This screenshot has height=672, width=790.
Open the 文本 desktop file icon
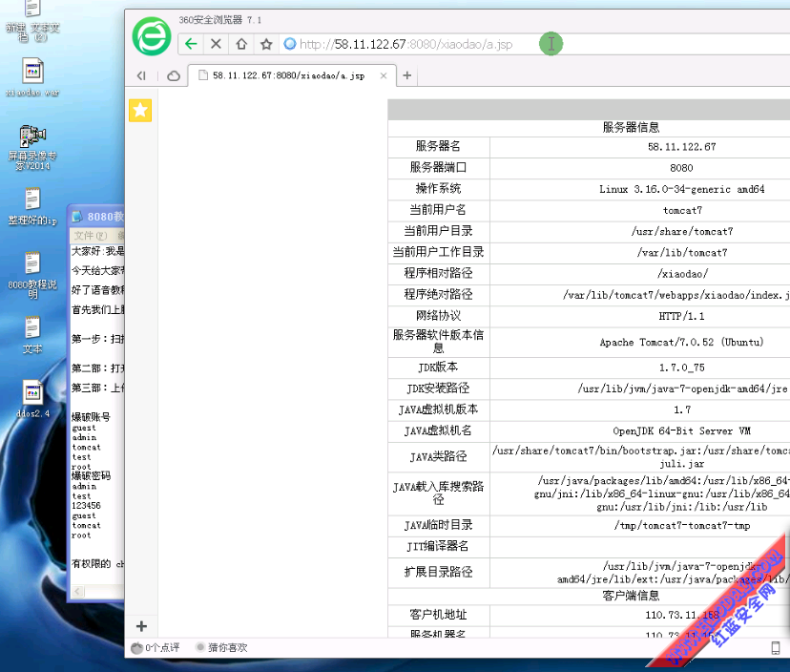pyautogui.click(x=32, y=334)
